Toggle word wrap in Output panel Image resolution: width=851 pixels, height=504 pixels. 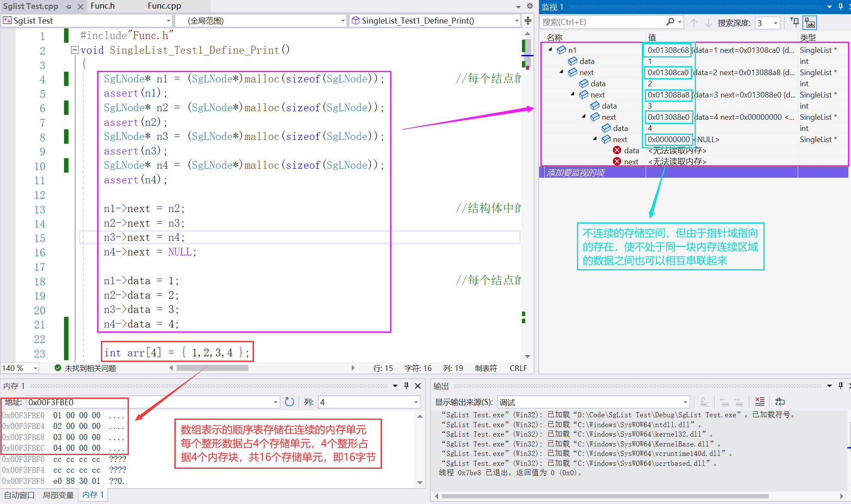pos(780,402)
